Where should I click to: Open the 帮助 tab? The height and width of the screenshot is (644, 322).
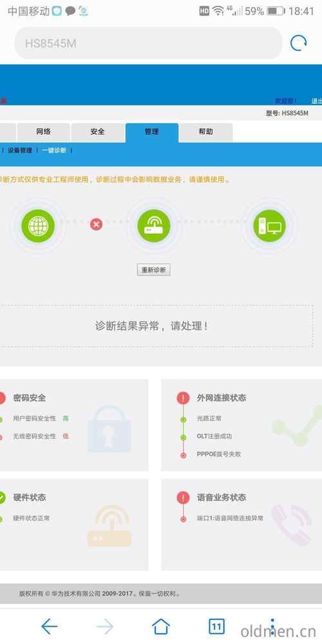(206, 132)
